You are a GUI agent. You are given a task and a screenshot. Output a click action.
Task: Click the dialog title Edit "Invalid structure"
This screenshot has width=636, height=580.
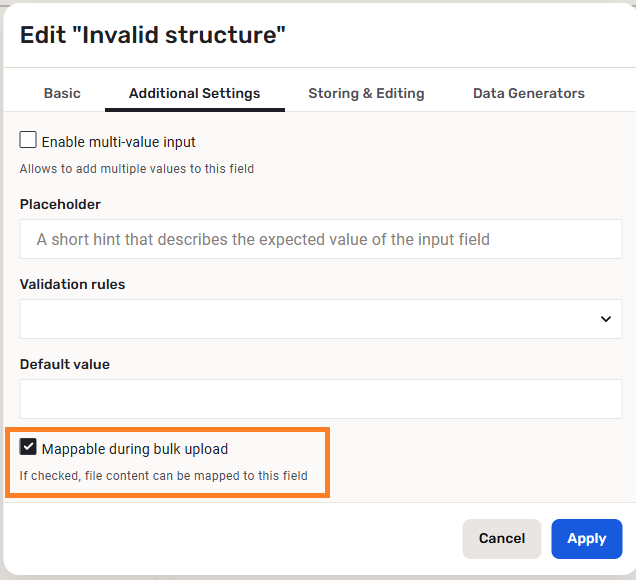(152, 36)
